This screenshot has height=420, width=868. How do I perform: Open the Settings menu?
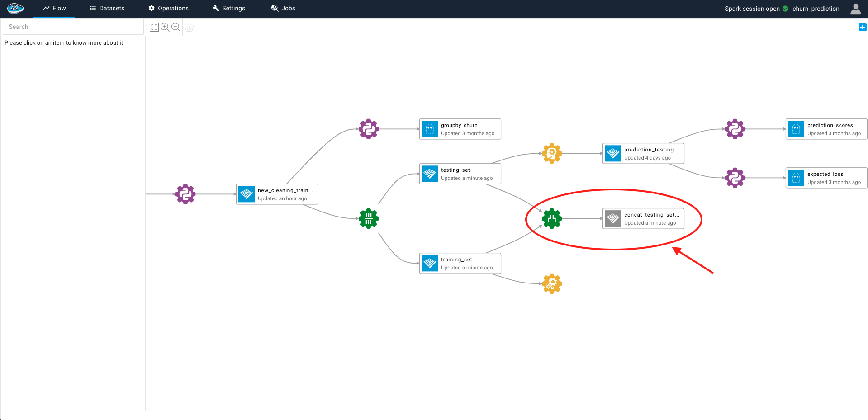pyautogui.click(x=228, y=9)
